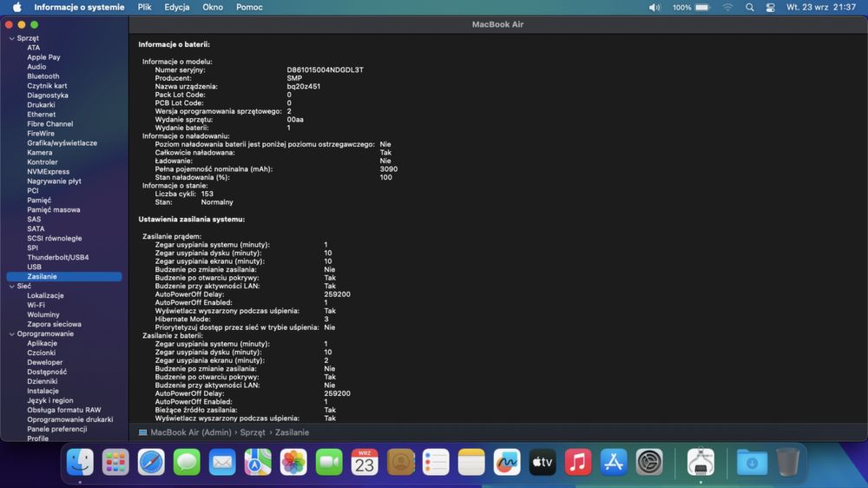
Task: Open the Pomoc menu
Action: tap(249, 7)
